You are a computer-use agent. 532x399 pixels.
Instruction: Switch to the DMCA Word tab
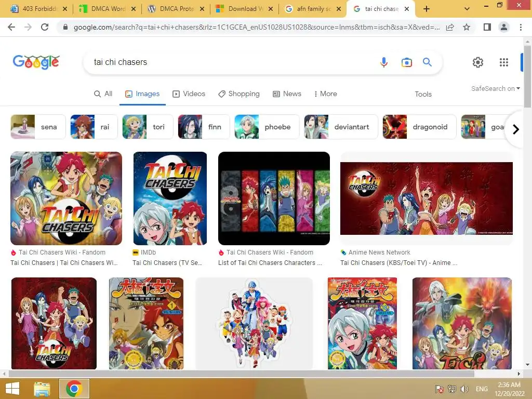click(x=107, y=9)
